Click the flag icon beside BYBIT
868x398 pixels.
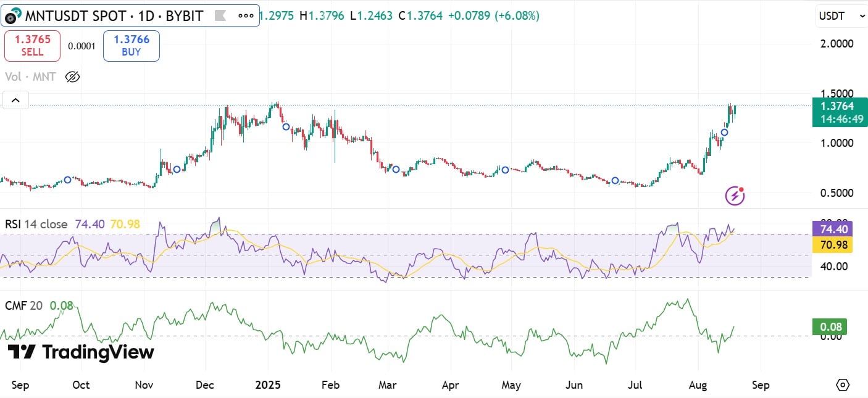(x=219, y=16)
